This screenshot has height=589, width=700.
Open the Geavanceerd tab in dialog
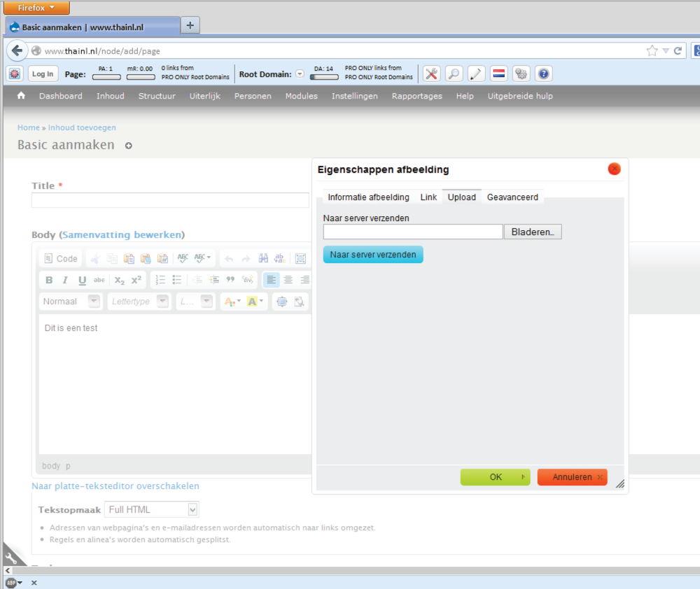click(x=512, y=197)
